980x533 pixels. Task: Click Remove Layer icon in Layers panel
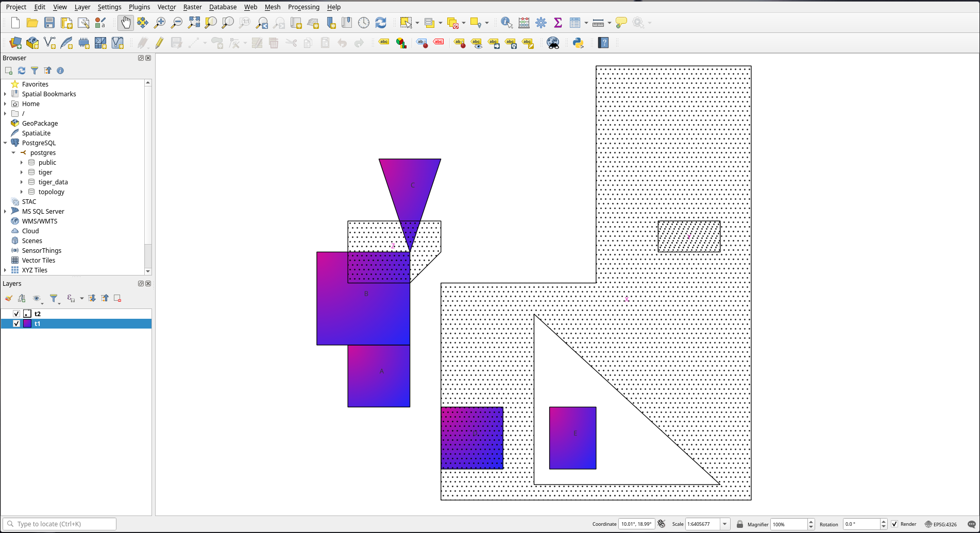click(x=117, y=298)
